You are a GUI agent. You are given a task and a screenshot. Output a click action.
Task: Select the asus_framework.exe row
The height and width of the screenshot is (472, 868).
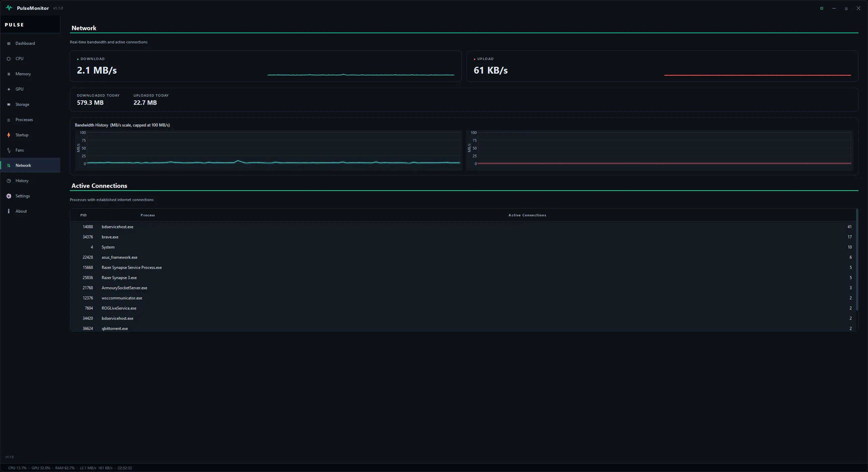pyautogui.click(x=463, y=257)
